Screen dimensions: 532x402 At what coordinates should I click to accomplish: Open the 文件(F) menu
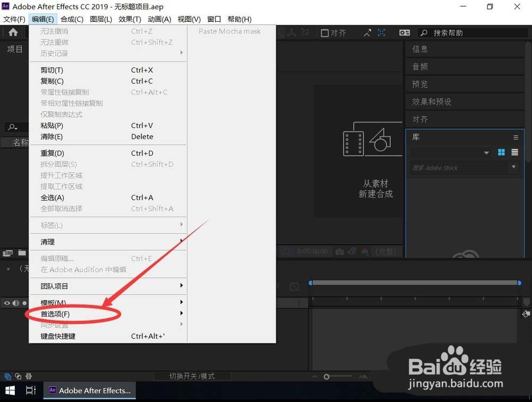pos(14,19)
